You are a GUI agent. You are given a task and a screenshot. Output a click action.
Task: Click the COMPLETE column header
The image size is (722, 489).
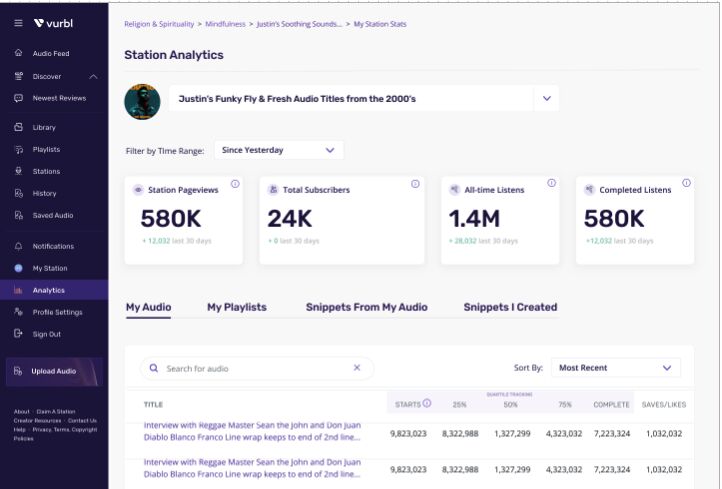pyautogui.click(x=611, y=404)
